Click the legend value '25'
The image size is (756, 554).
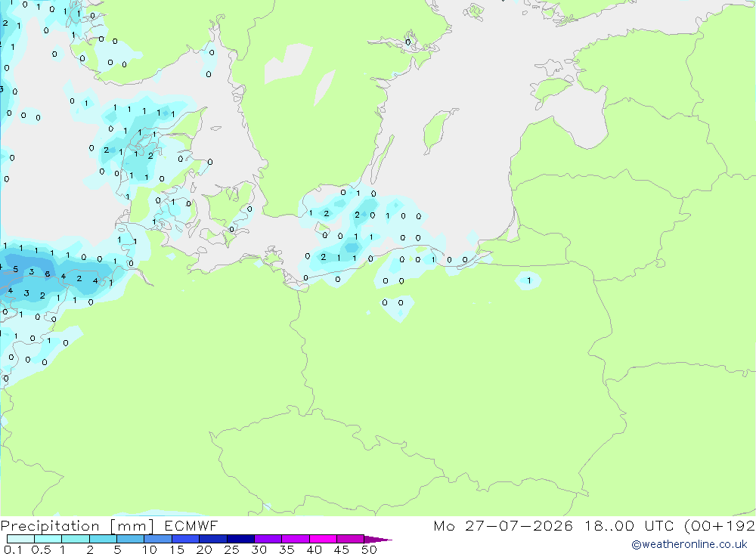231,549
